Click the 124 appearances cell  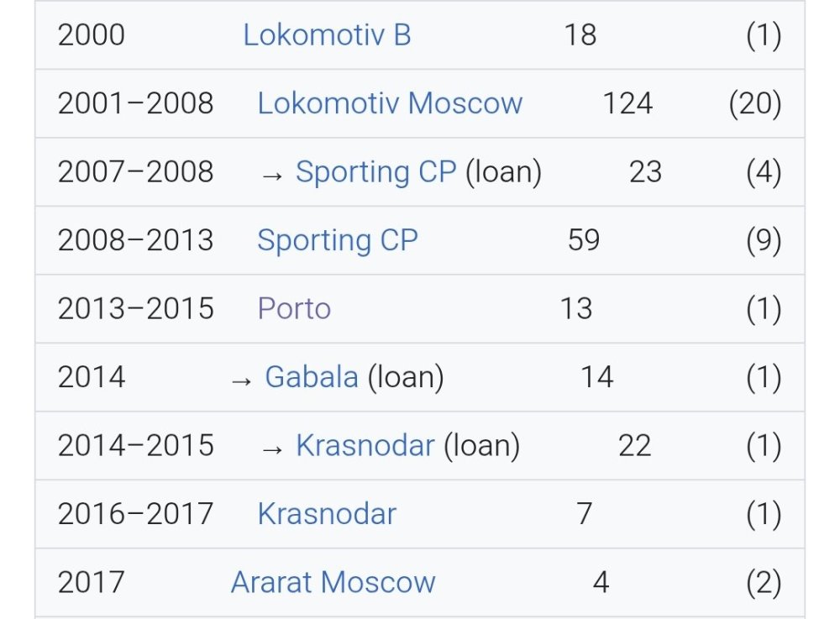[627, 103]
